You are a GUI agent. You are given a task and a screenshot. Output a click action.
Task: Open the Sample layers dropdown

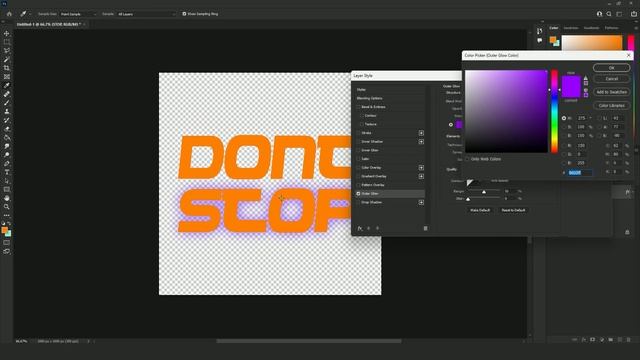pos(146,14)
